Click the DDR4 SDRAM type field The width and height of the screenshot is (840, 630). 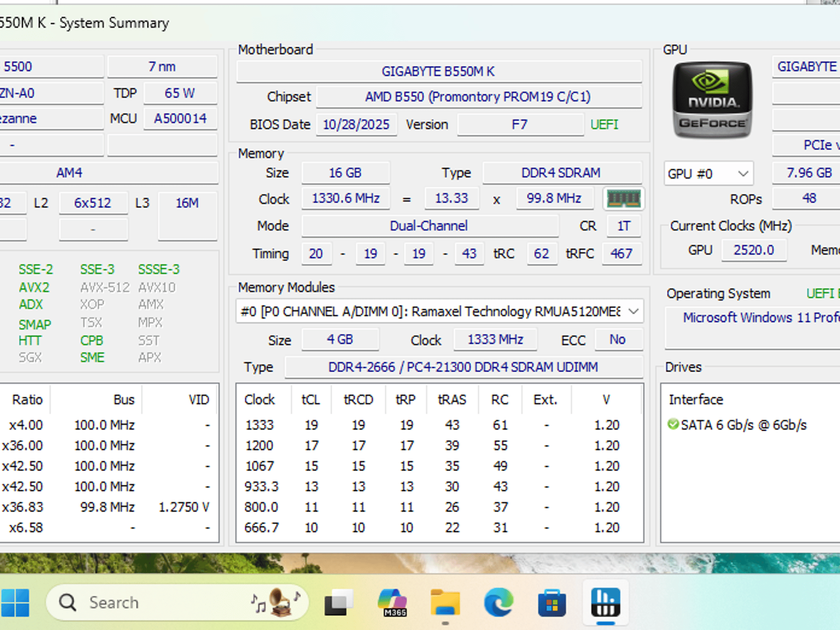pos(562,173)
